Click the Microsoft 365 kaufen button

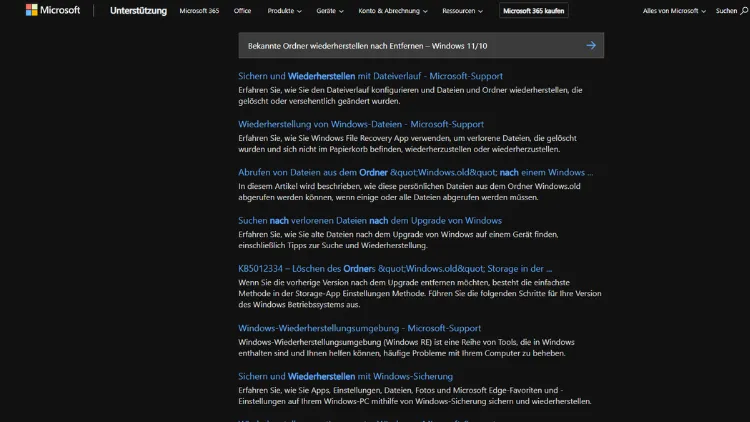point(533,11)
